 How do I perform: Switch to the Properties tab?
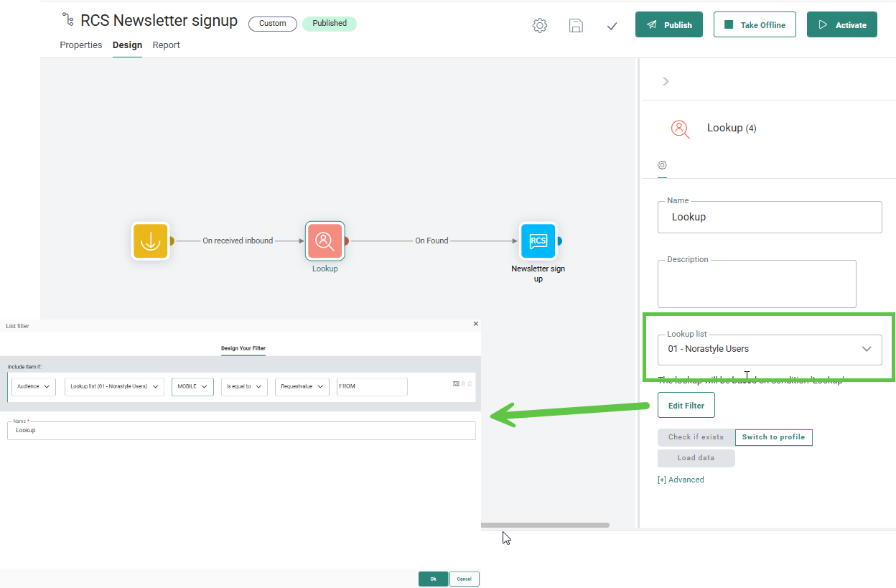coord(81,45)
